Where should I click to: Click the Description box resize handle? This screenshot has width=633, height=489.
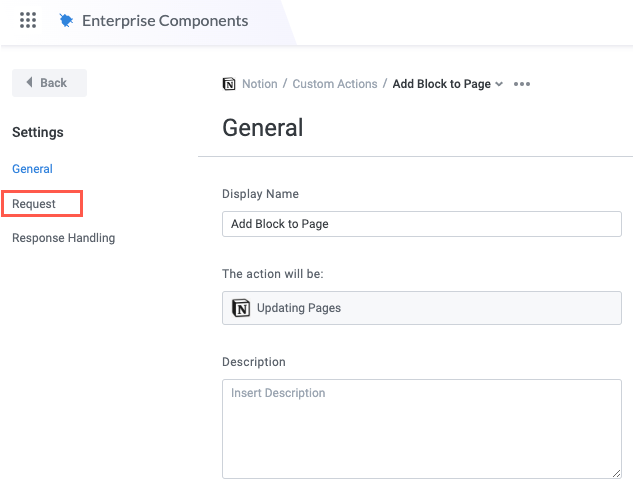[x=616, y=473]
